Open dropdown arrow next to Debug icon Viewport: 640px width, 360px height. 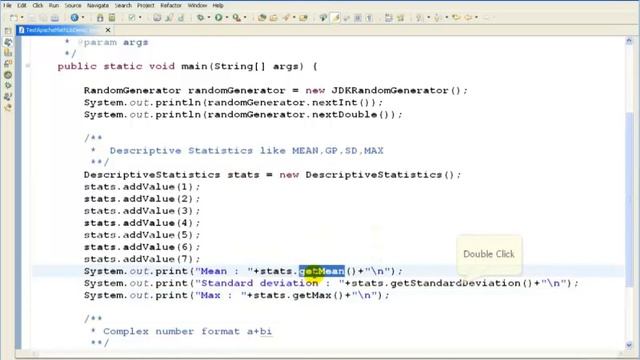(209, 18)
